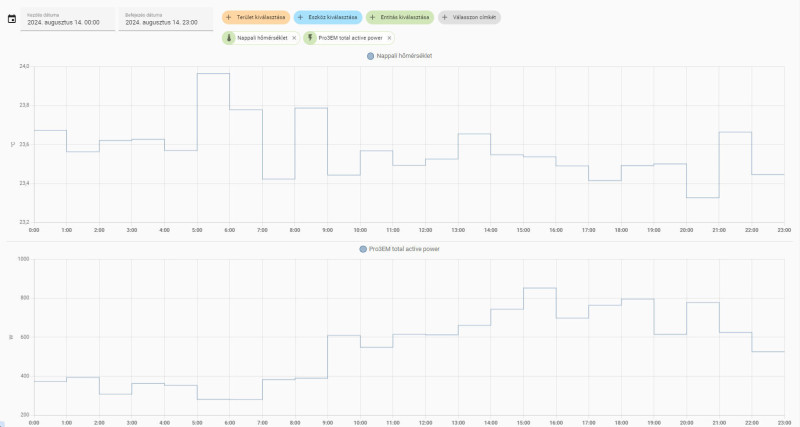Click the thermometer icon on Nappali hőmérséklet chip

coord(229,38)
